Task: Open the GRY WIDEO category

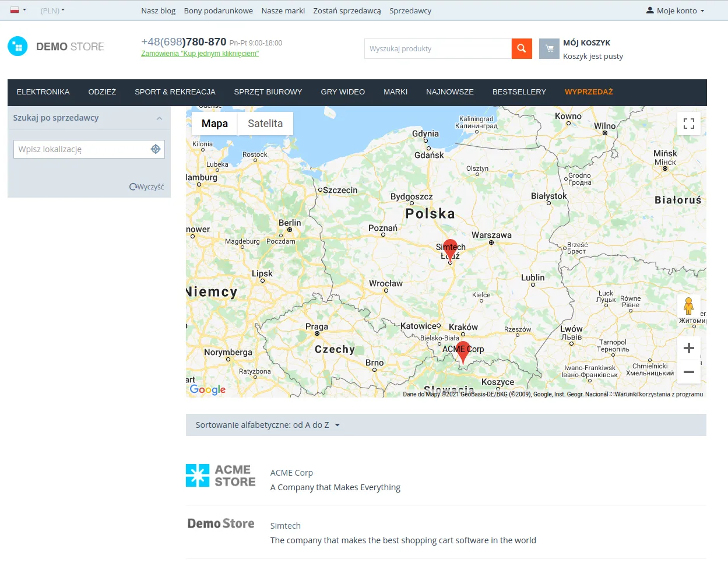Action: 343,92
